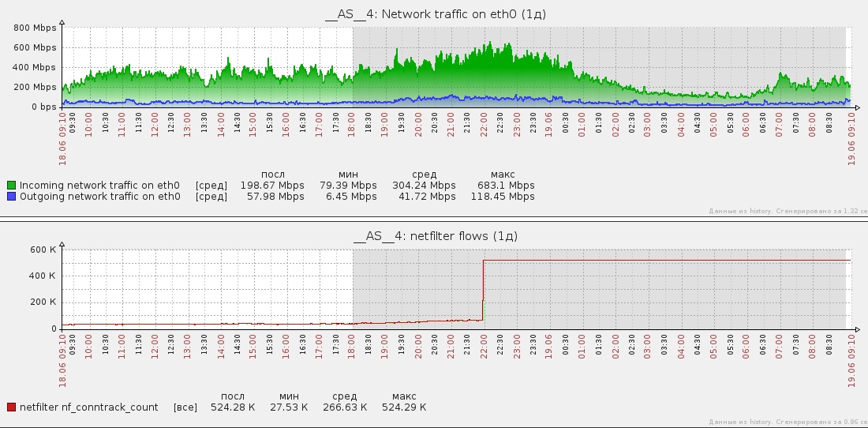Select the 'Network traffic on eth0 (1д)' graph title
This screenshot has width=868, height=428.
(436, 14)
